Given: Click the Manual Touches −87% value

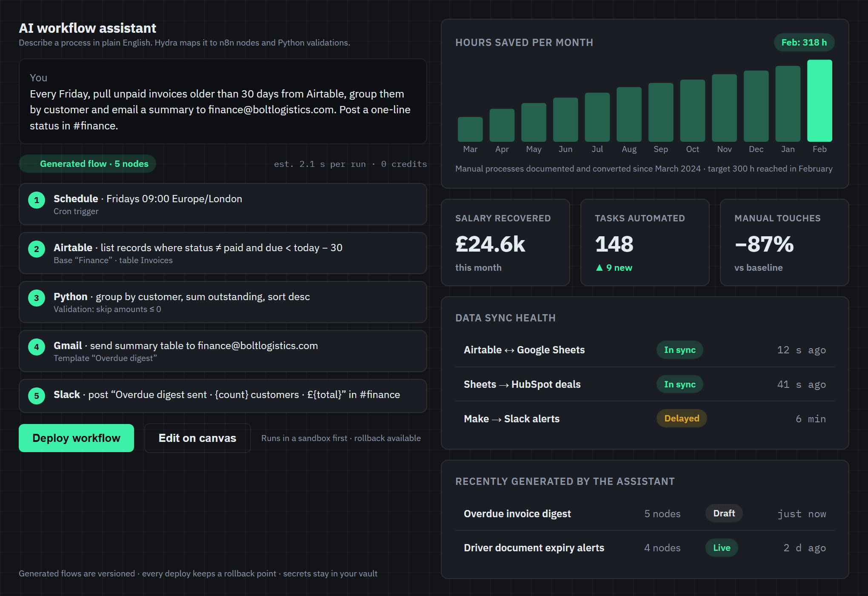Looking at the screenshot, I should tap(764, 244).
